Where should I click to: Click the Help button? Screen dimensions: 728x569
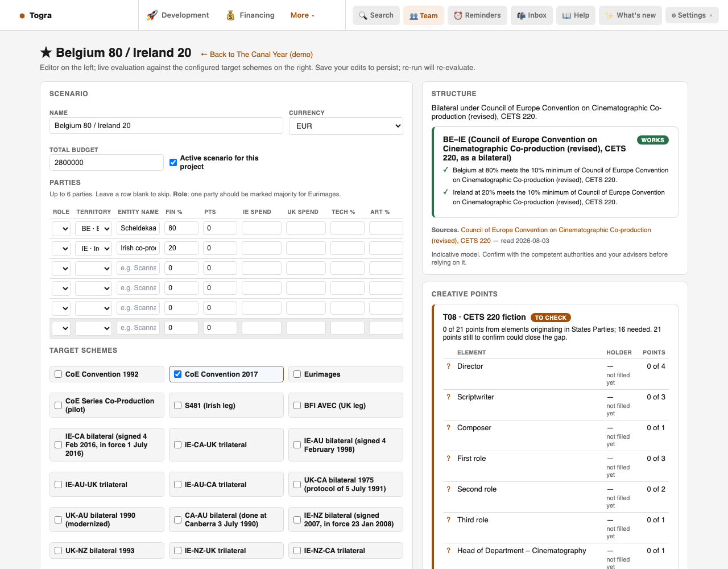point(576,15)
